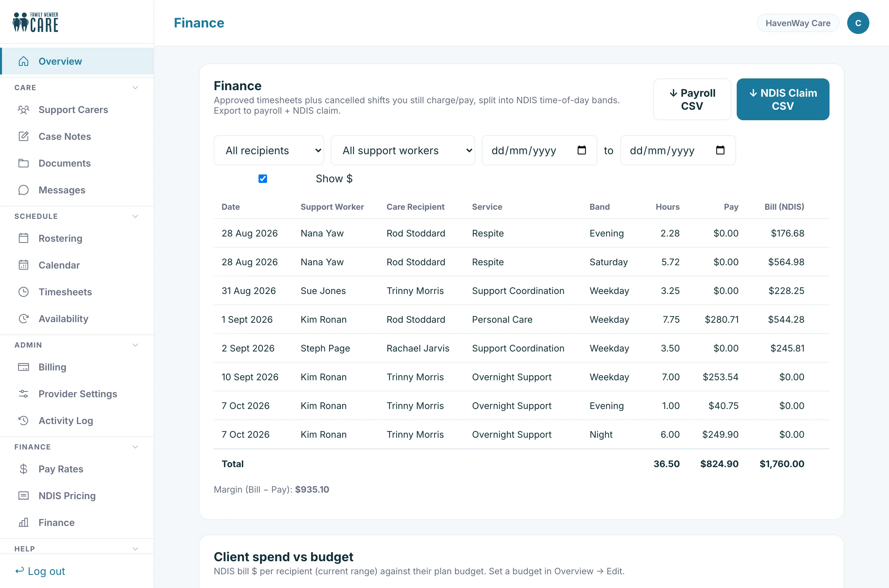The height and width of the screenshot is (588, 889).
Task: Click the Support Carers people icon
Action: [x=23, y=110]
